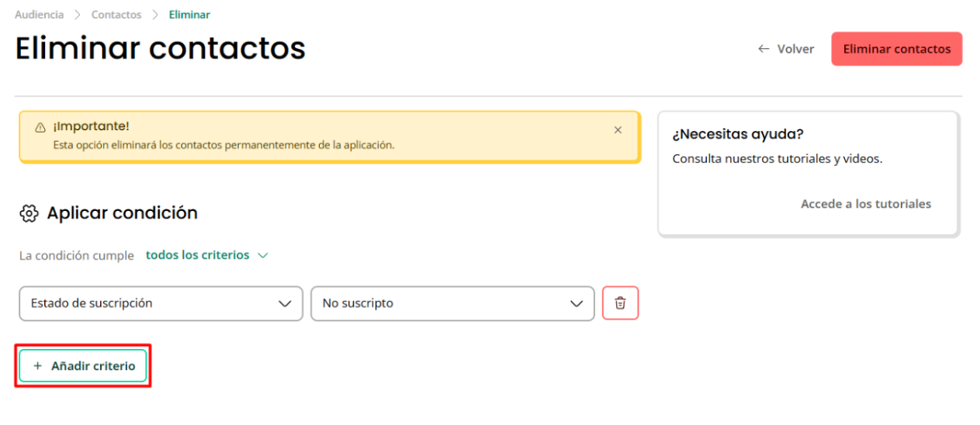Viewport: 980px width, 425px height.
Task: Open the No suscripto dropdown
Action: pos(452,303)
